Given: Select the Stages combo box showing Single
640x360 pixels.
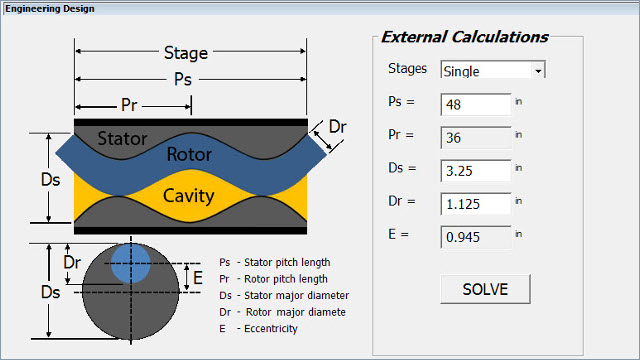Looking at the screenshot, I should pos(493,70).
